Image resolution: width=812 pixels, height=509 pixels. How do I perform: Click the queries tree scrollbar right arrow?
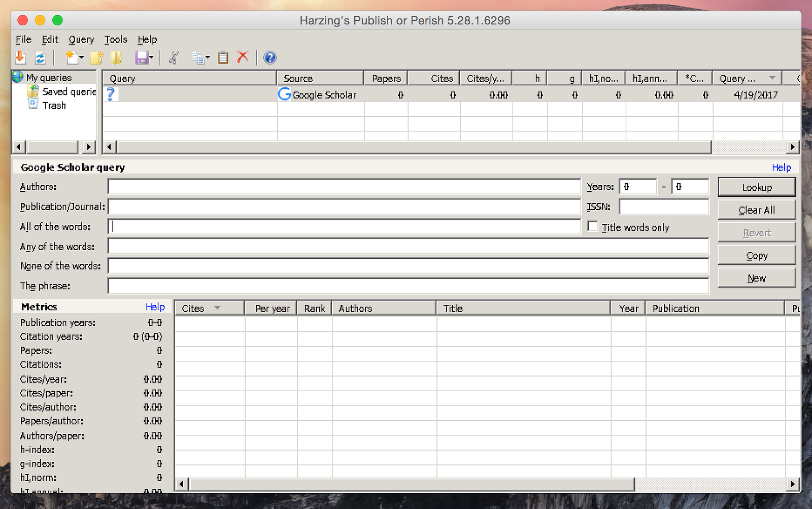coord(88,147)
